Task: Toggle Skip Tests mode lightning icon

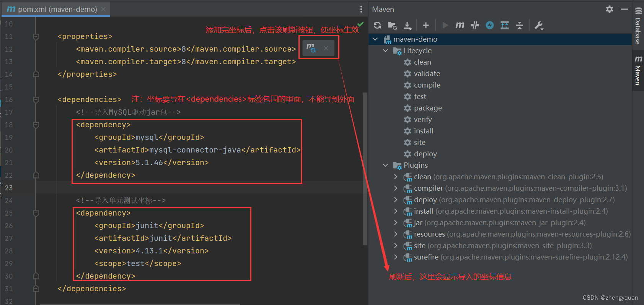Action: click(x=490, y=25)
